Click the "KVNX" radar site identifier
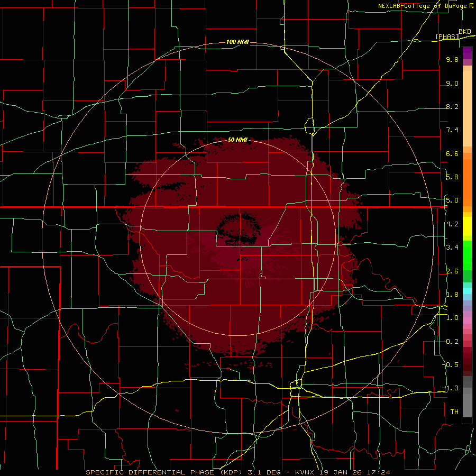This screenshot has width=476, height=476. (305, 472)
